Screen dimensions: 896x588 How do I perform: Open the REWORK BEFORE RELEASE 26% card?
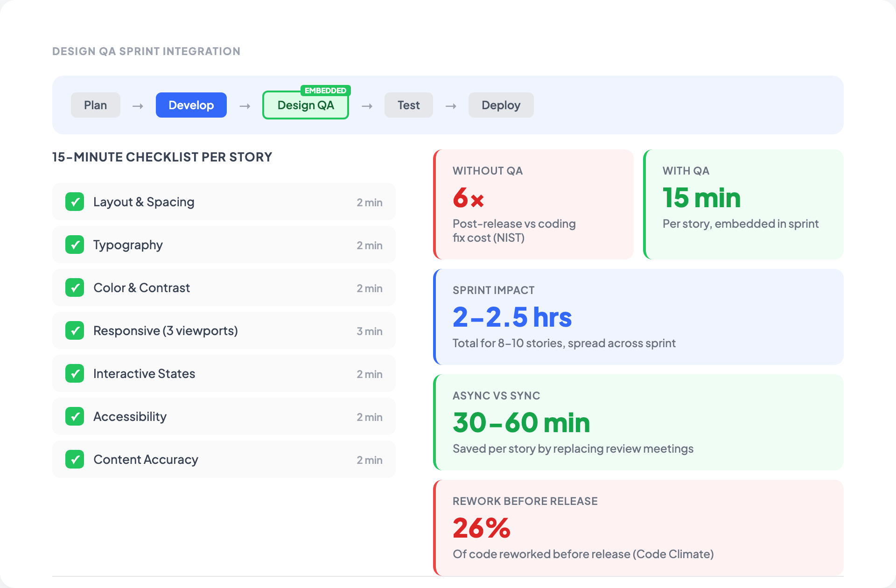coord(638,528)
